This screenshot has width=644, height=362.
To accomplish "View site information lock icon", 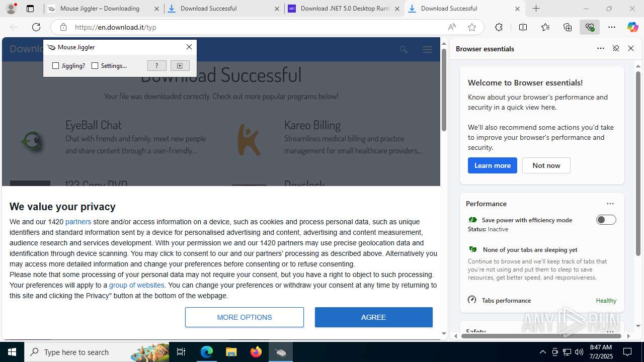I will tap(63, 27).
